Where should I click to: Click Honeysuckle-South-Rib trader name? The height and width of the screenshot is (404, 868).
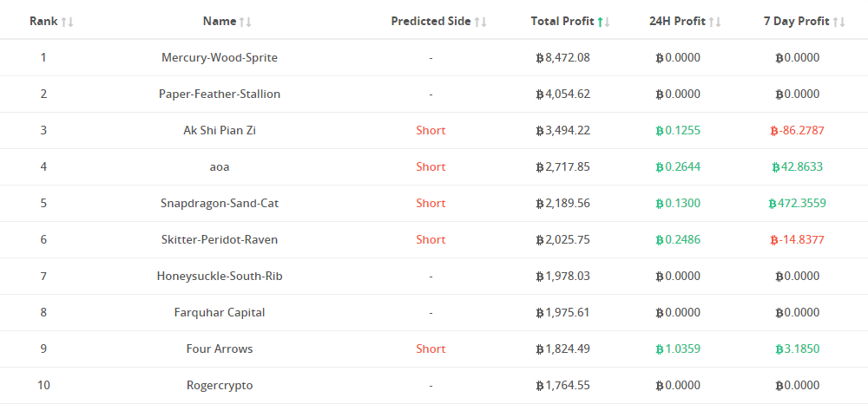220,276
